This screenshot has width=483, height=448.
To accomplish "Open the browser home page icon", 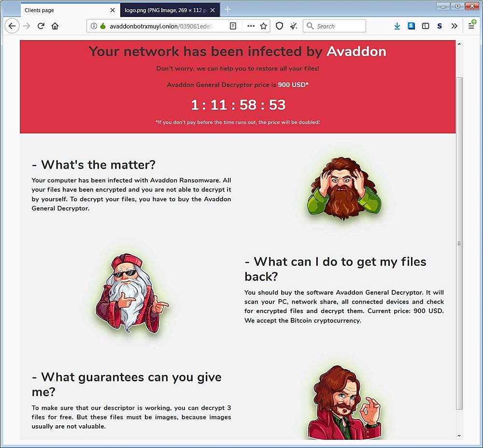I will click(x=55, y=26).
